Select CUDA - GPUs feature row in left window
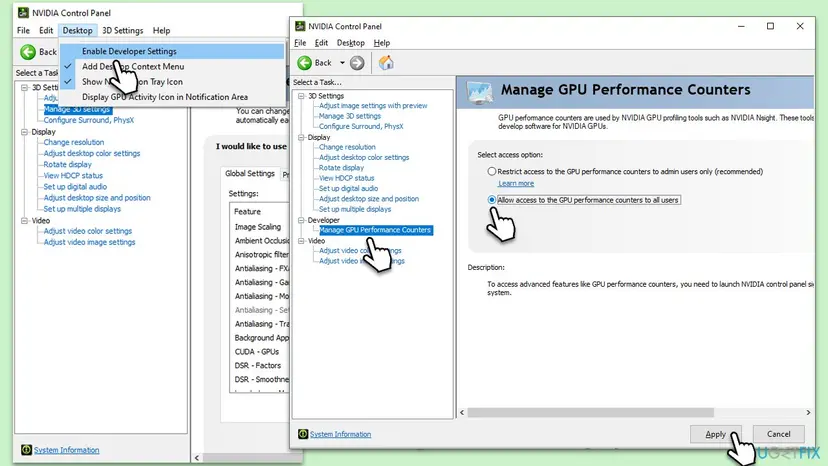 click(x=260, y=351)
